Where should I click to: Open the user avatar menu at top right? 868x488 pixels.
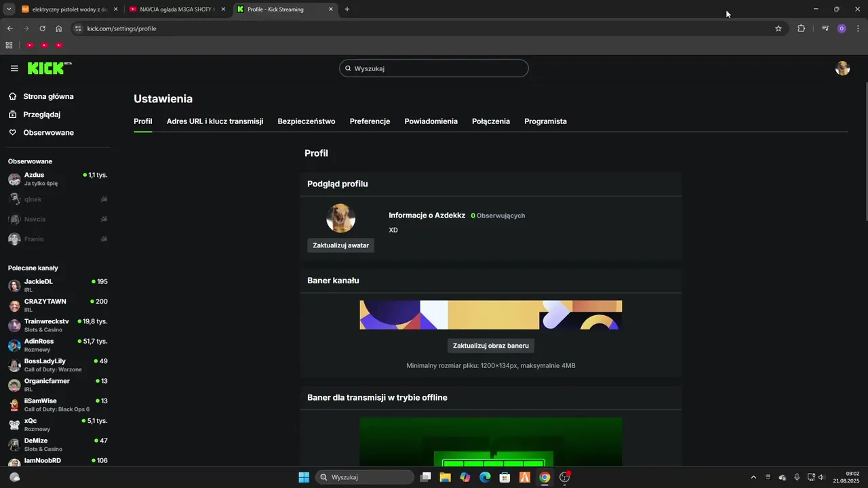[842, 68]
